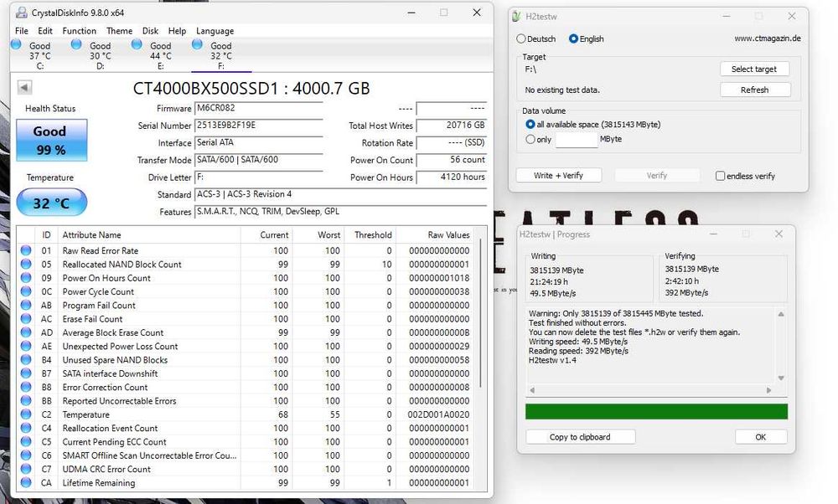The height and width of the screenshot is (504, 838).
Task: Click status orb for Program Fail Count
Action: 26,305
